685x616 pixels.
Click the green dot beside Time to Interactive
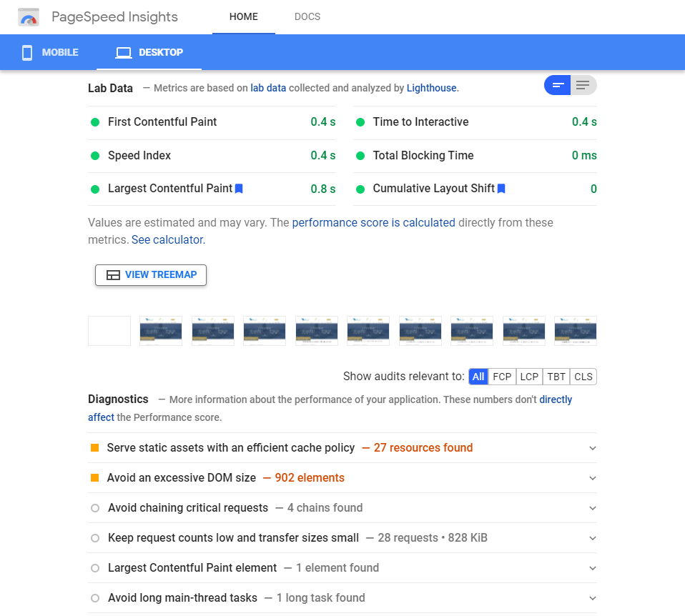click(360, 122)
